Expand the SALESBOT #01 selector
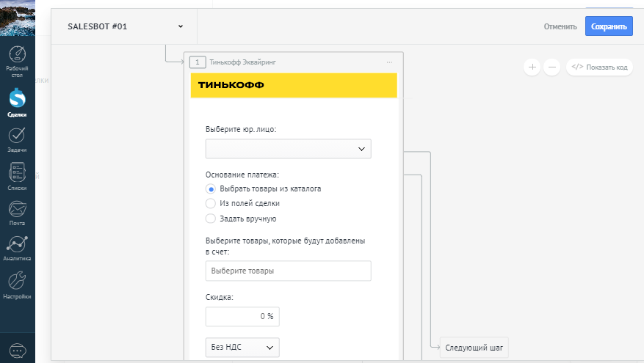This screenshot has height=363, width=644. (125, 26)
